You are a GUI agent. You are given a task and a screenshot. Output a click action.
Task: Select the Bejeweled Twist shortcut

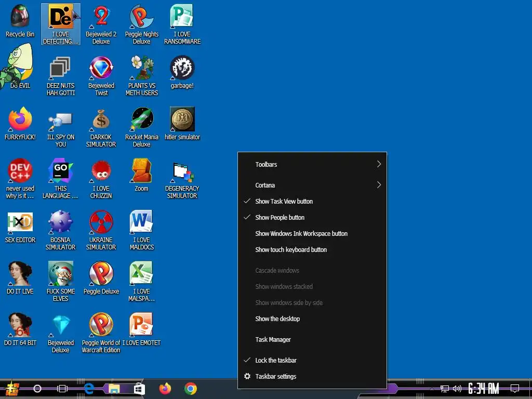pos(101,76)
